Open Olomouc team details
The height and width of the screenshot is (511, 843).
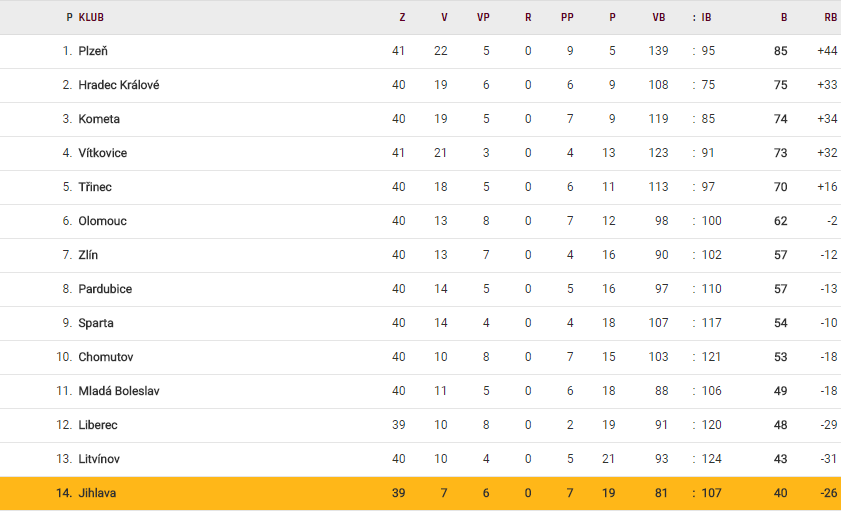[103, 221]
